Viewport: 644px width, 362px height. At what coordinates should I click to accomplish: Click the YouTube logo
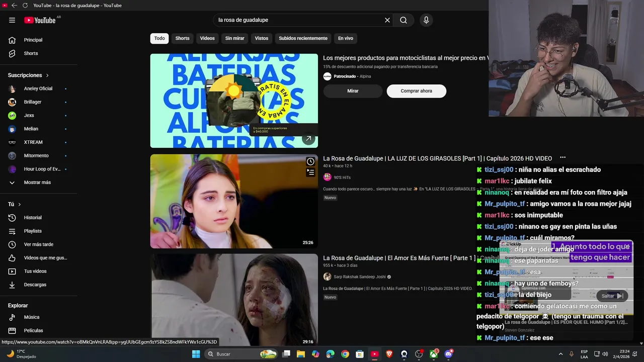[x=40, y=20]
